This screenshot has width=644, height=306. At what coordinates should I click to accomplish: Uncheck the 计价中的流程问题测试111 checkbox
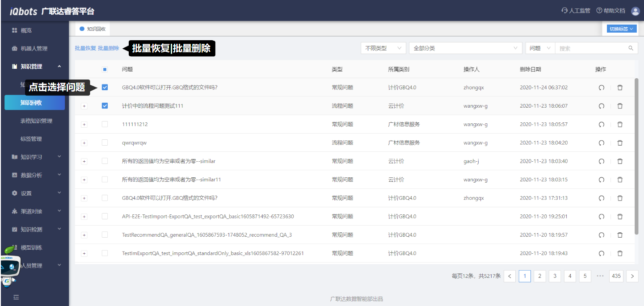(105, 106)
